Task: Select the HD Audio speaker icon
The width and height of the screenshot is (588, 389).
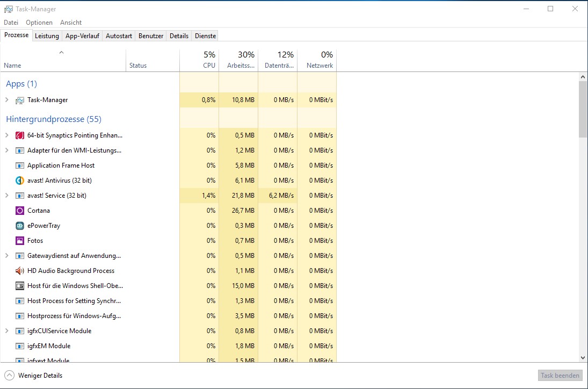Action: tap(20, 271)
